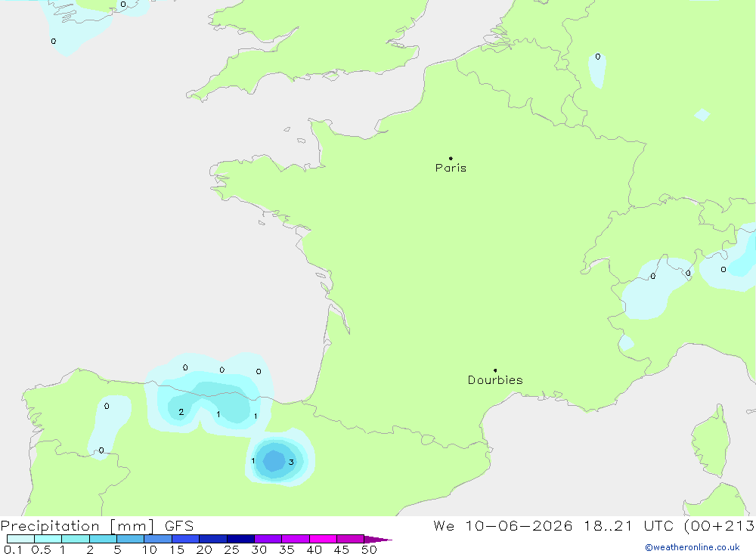Click the Dourbies location dot marker
Viewport: 756px width, 554px height.
495,370
